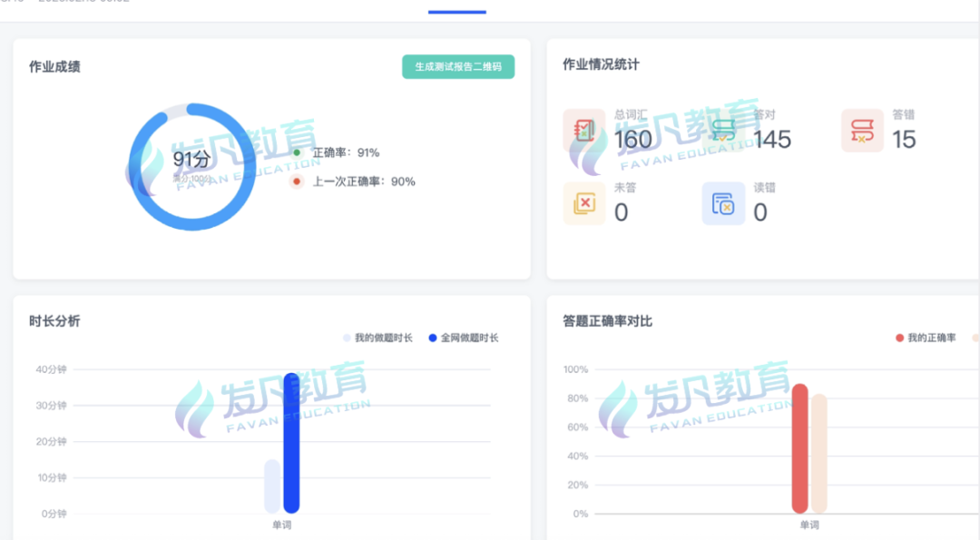
Task: Select the active blue underlined tab
Action: tap(456, 11)
